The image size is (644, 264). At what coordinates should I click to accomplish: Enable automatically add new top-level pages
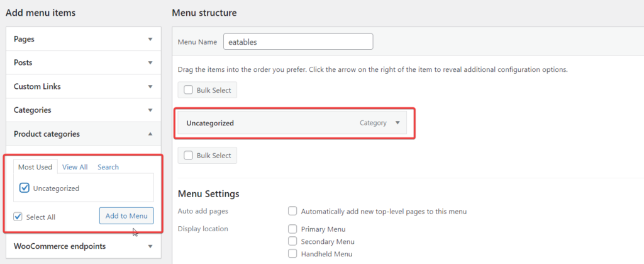click(292, 211)
